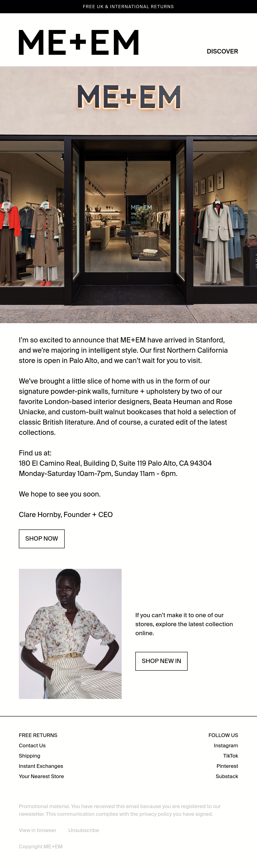
Task: Open the DISCOVER menu link
Action: pos(222,51)
